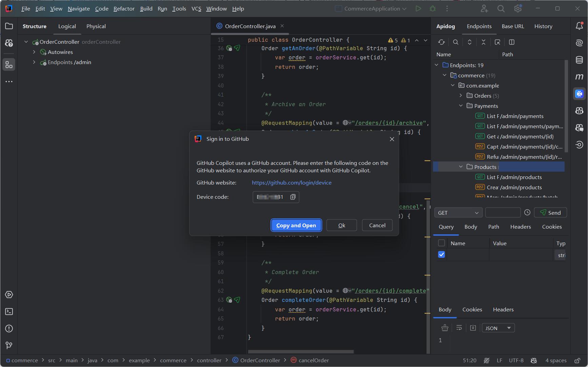
Task: Open the CommerceApplication run configuration dropdown
Action: tap(371, 9)
